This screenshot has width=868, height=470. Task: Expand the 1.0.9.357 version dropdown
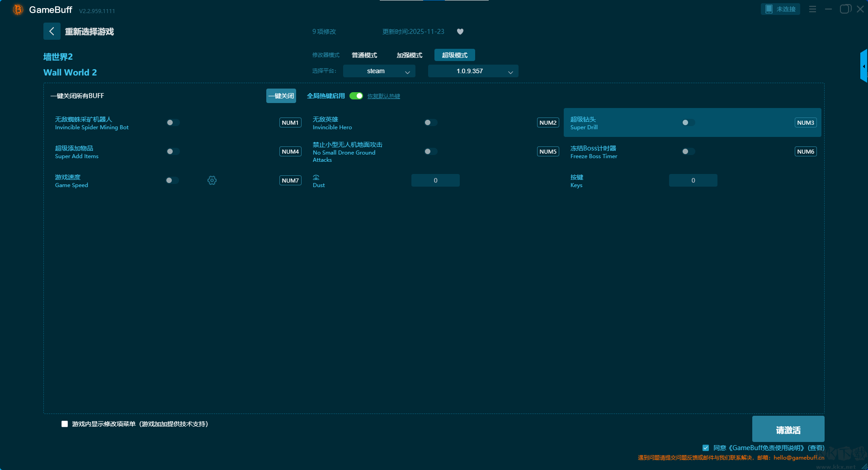pyautogui.click(x=473, y=71)
